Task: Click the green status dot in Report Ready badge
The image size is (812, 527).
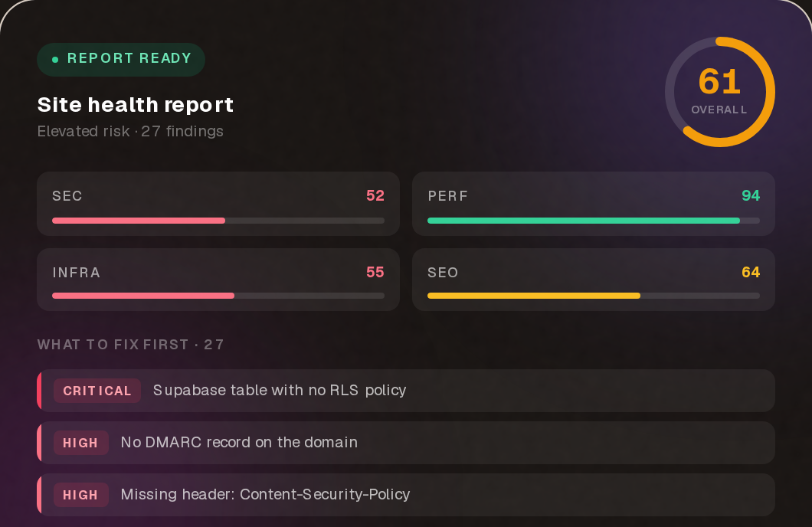Action: pos(55,60)
